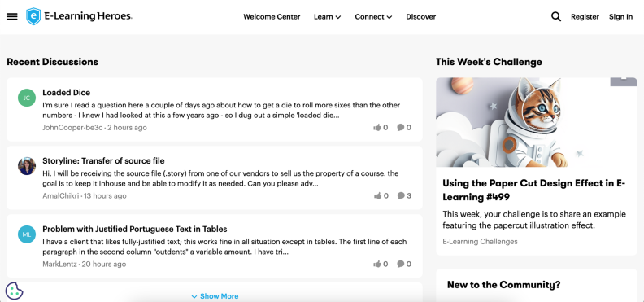Visit MarkLentz's profile name link
This screenshot has height=302, width=644.
[x=59, y=264]
